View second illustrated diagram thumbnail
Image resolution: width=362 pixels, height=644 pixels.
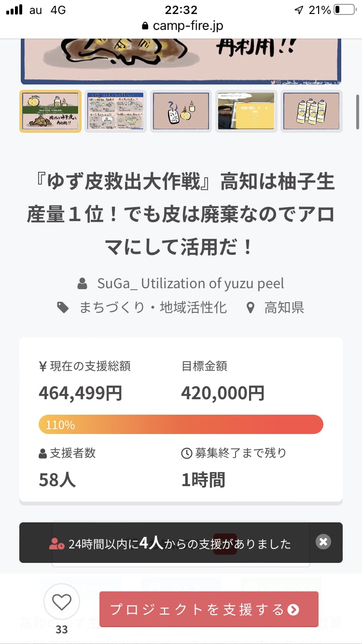[x=116, y=111]
